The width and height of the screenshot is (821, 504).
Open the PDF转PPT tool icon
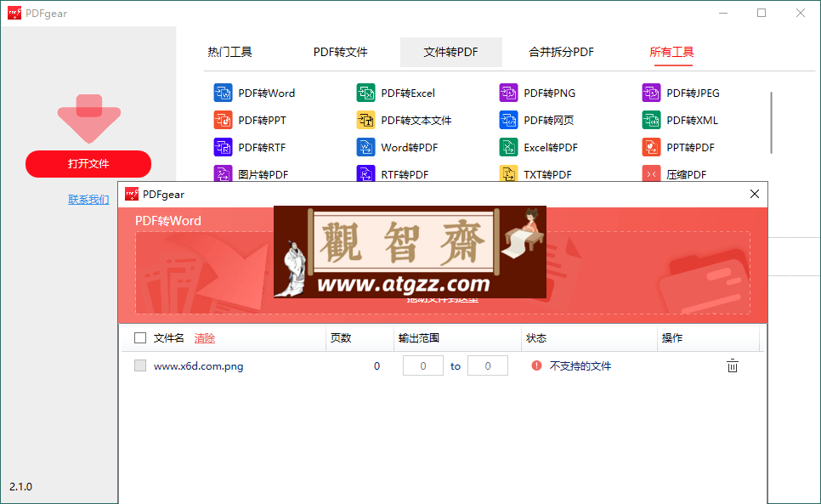pos(223,121)
